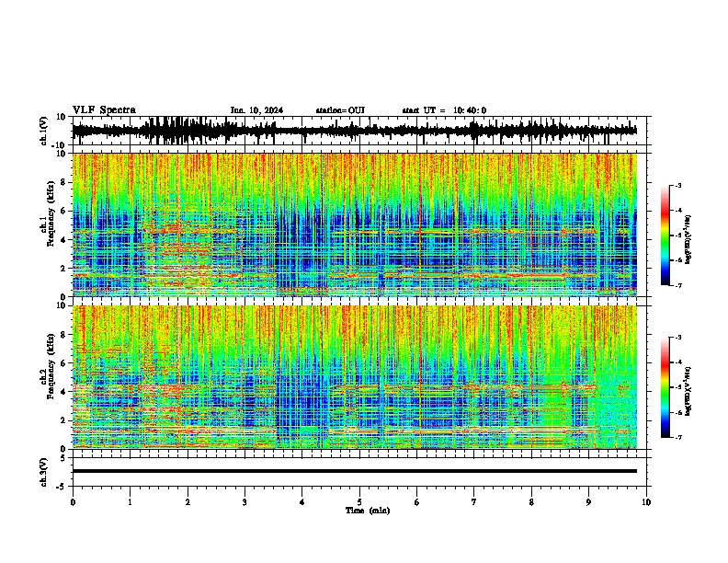
Task: Select the date 'Jan. 10, 2024' header
Action: tap(256, 110)
